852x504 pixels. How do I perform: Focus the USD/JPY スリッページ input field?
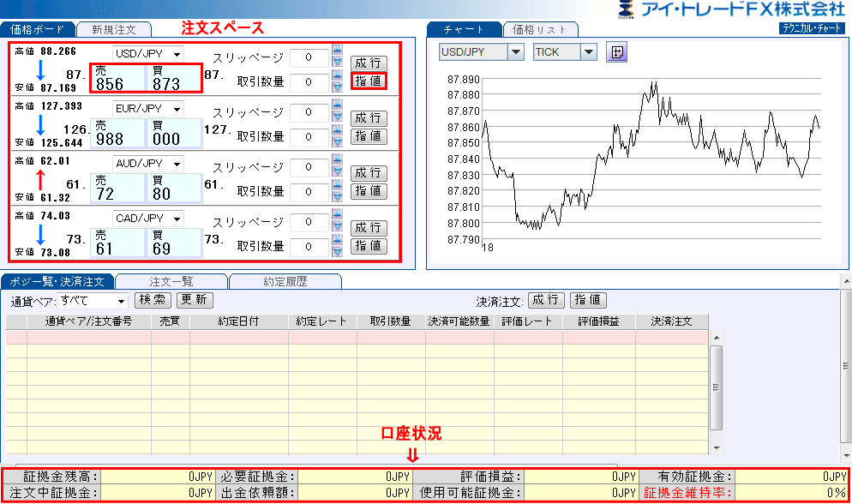309,57
